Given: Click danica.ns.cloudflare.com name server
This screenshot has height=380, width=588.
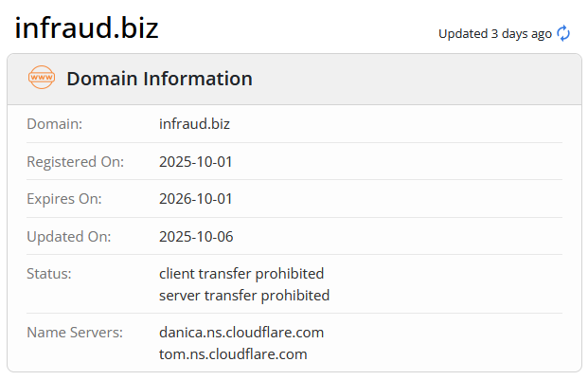Looking at the screenshot, I should click(241, 333).
